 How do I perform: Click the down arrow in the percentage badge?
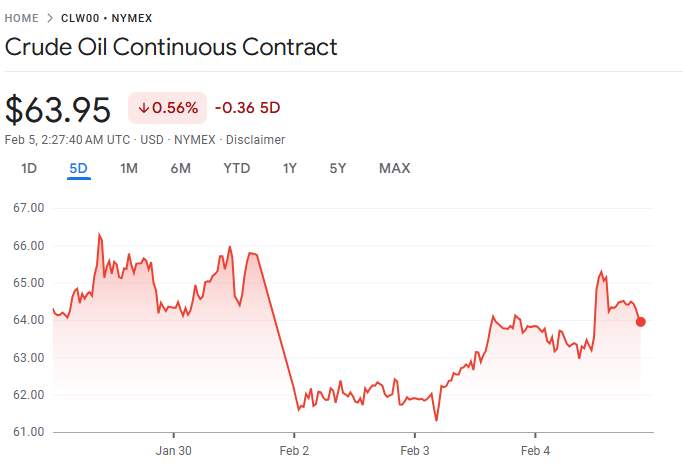tap(144, 108)
